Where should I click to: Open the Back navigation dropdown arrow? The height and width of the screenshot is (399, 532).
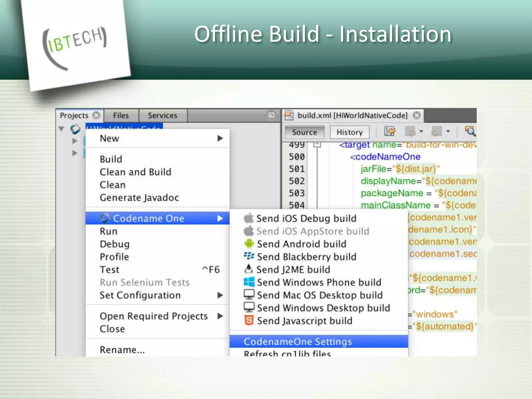pos(421,131)
